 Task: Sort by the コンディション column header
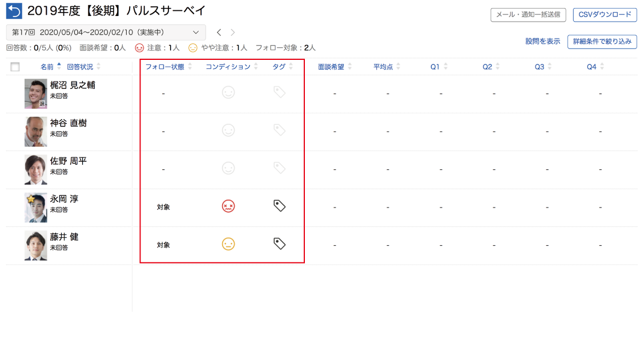[228, 67]
